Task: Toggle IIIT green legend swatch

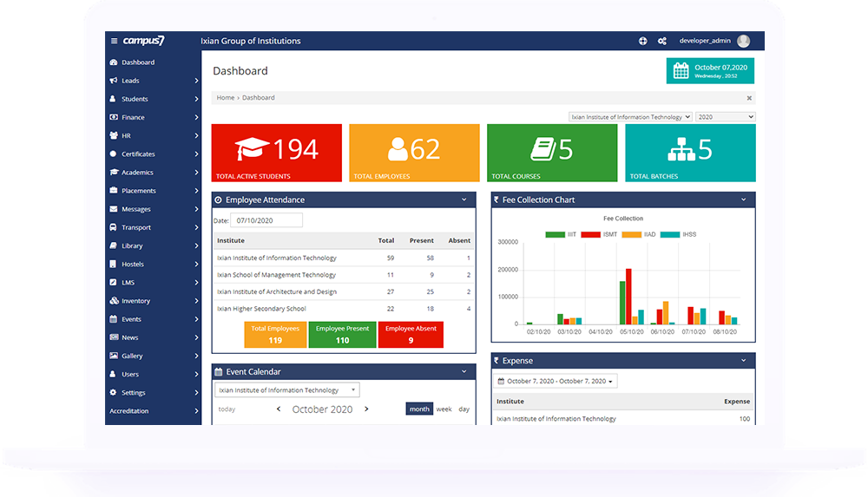Action: 555,235
